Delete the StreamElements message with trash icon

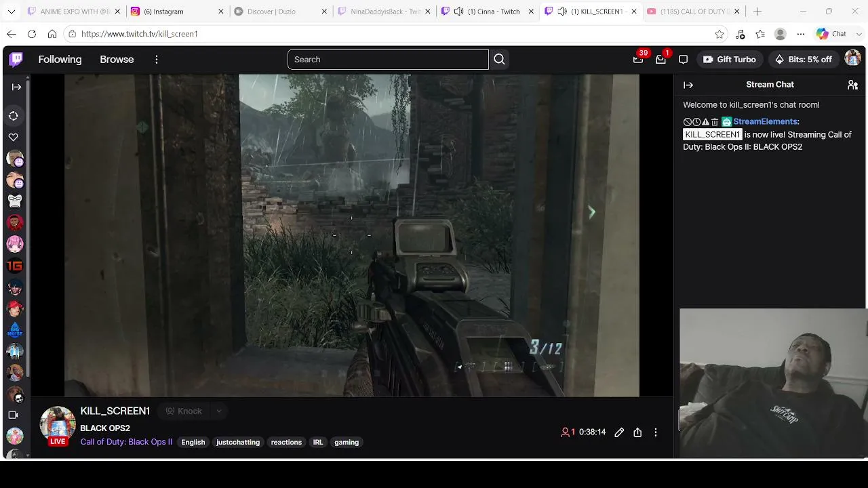click(715, 122)
